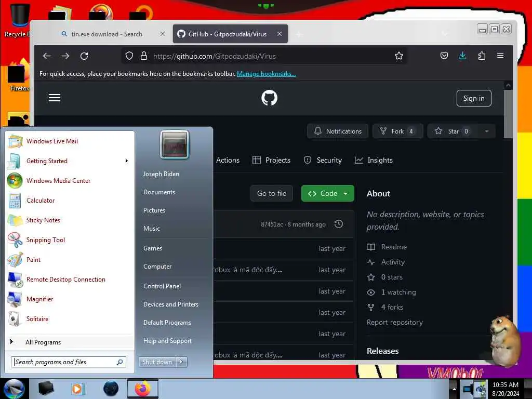Screen dimensions: 532x399
Task: Open the Snipping Tool
Action: [70, 240]
